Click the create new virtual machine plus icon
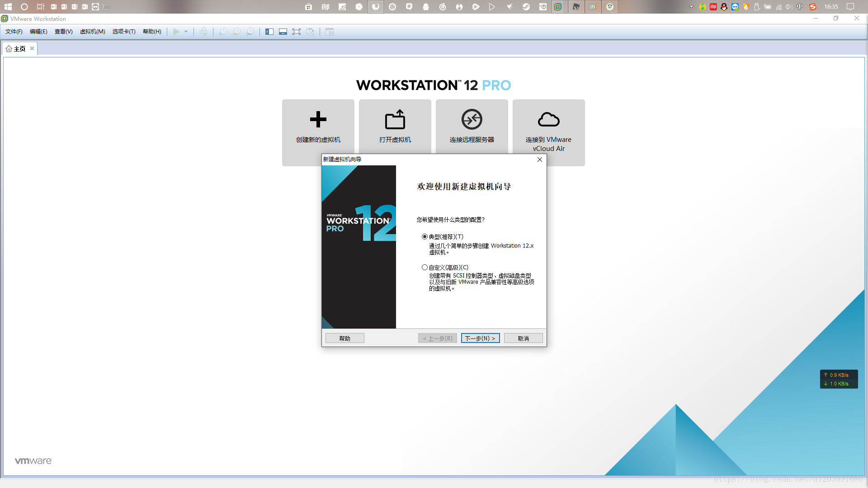Viewport: 868px width, 488px height. [x=318, y=119]
